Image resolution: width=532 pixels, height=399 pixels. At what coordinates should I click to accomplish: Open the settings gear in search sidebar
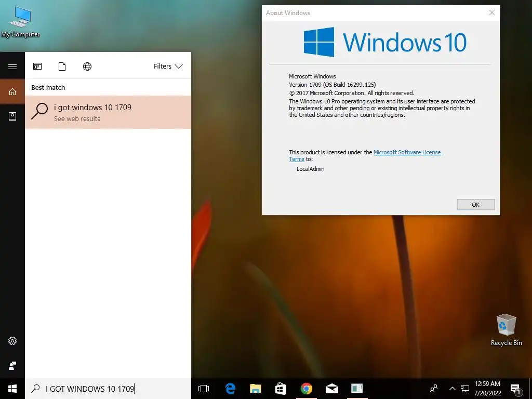[x=12, y=341]
